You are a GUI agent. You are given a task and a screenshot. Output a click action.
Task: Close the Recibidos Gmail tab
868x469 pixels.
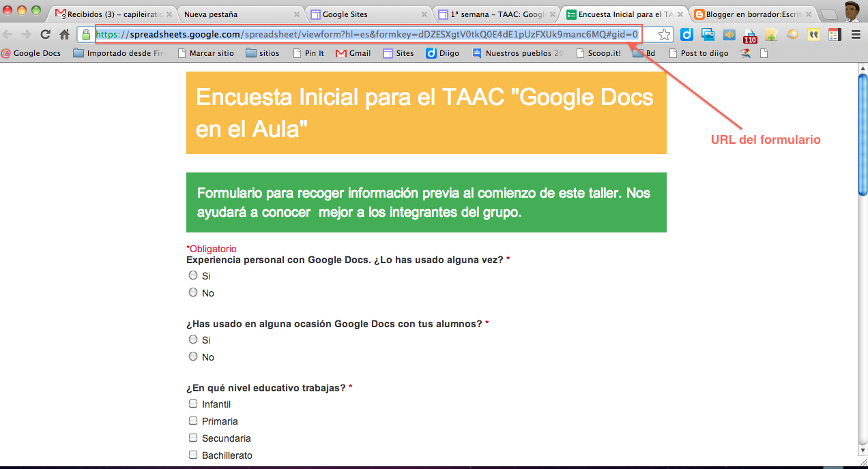pyautogui.click(x=168, y=14)
